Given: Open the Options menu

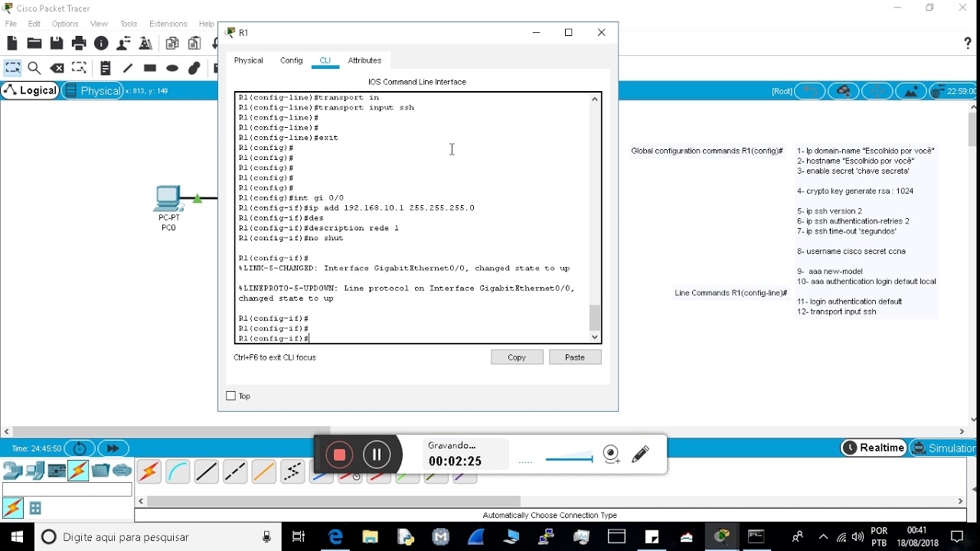Looking at the screenshot, I should (65, 24).
